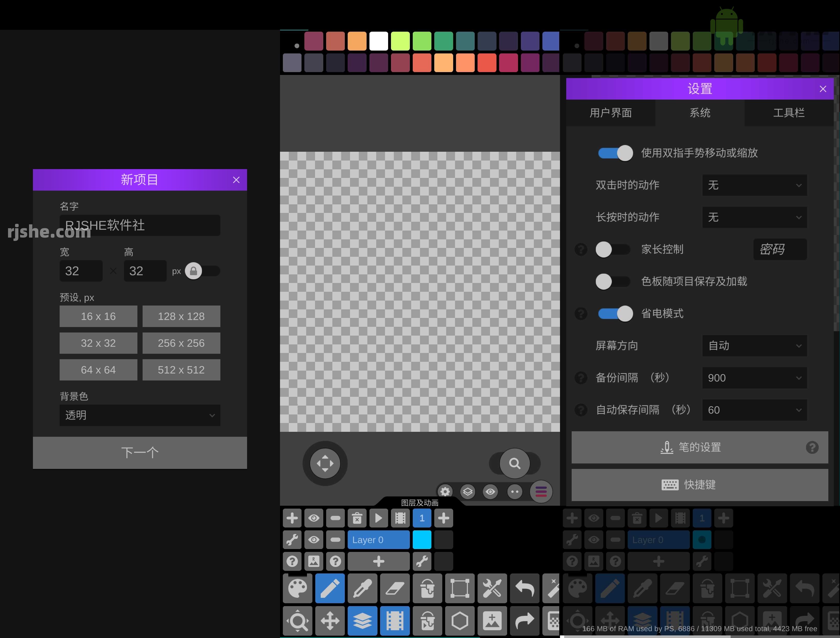This screenshot has width=840, height=638.
Task: Select the Paint Bucket fill tool in the undimmed toolbar
Action: click(427, 589)
